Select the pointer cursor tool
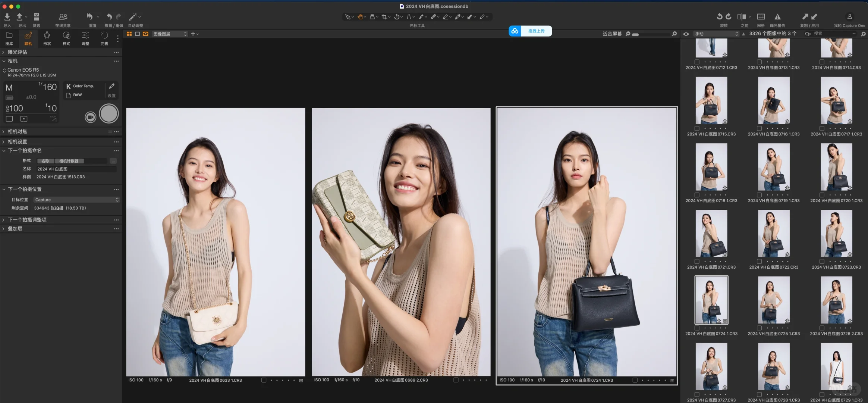The image size is (868, 403). click(x=347, y=17)
